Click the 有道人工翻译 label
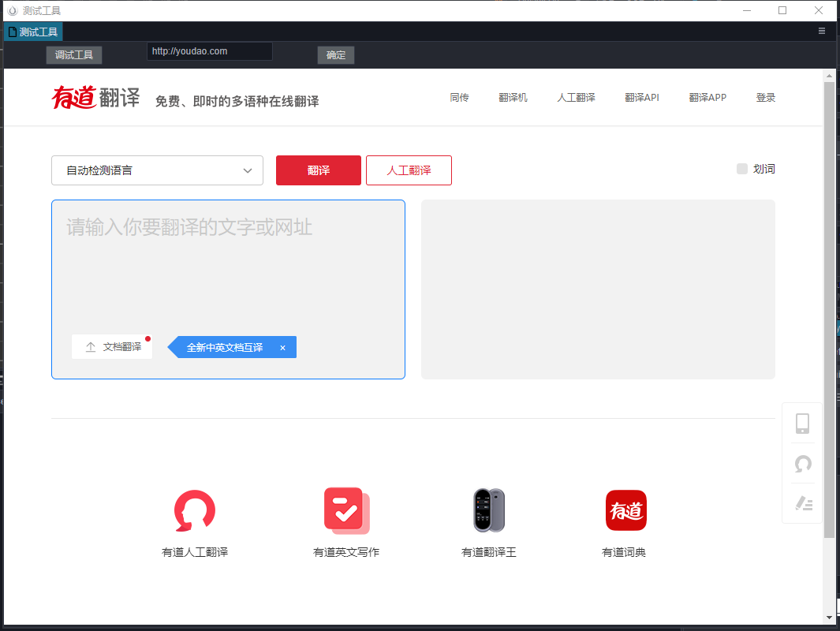 point(195,552)
